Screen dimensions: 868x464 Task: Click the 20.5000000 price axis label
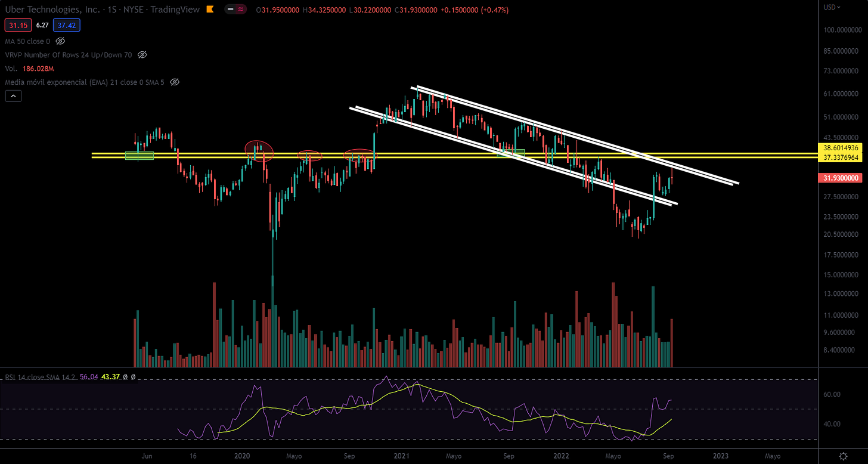[841, 234]
